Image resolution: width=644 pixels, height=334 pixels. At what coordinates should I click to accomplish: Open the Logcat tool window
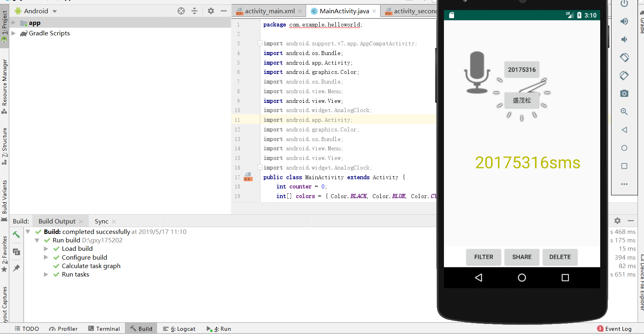[179, 329]
